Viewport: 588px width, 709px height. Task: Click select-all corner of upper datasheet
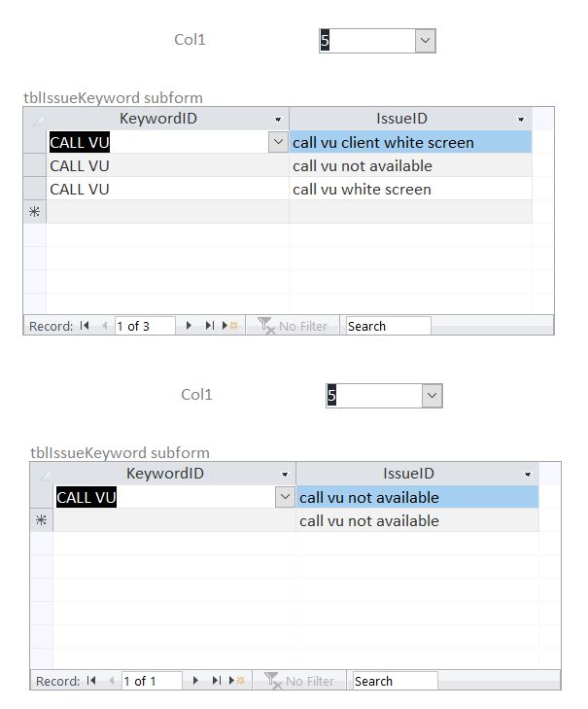(x=35, y=119)
